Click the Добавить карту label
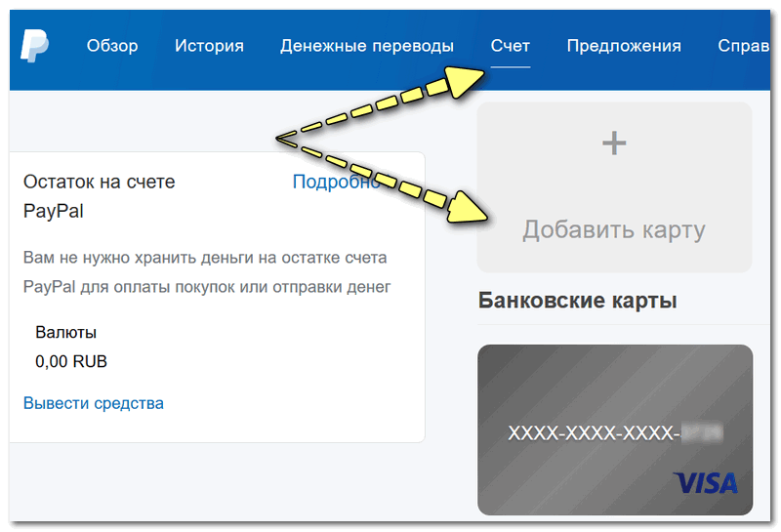The width and height of the screenshot is (781, 532). point(614,230)
